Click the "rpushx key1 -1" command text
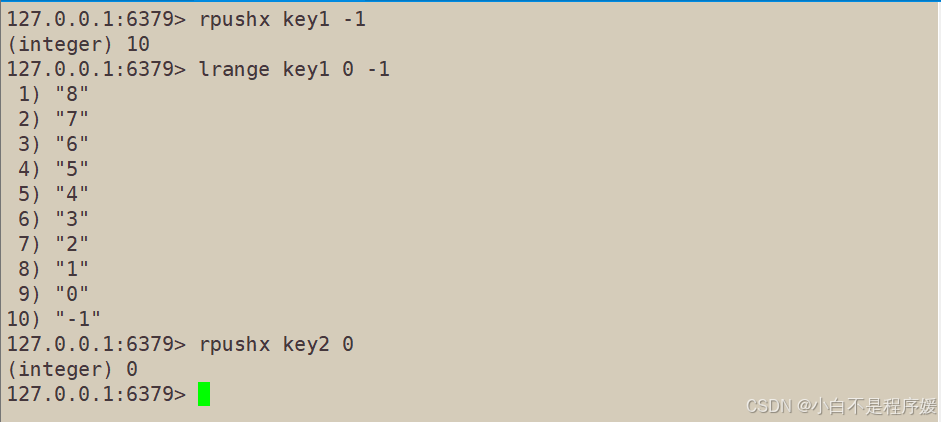Screen dimensions: 941x422 pyautogui.click(x=283, y=19)
